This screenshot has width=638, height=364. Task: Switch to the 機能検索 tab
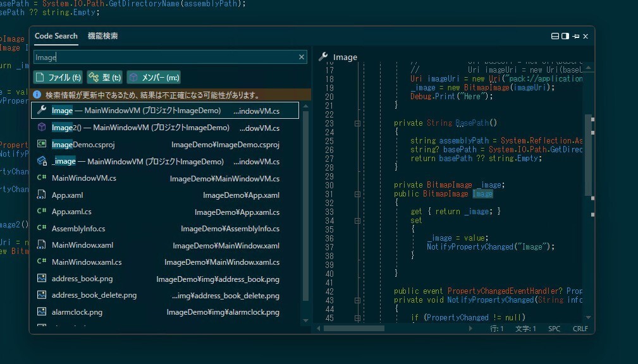pos(102,36)
